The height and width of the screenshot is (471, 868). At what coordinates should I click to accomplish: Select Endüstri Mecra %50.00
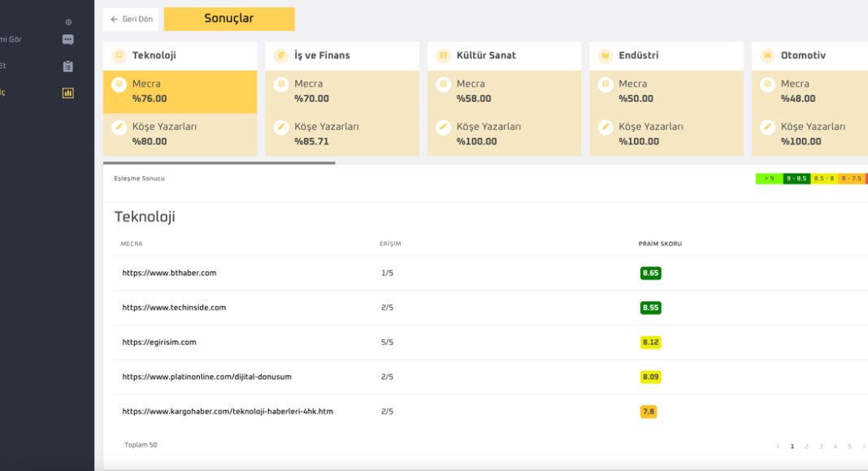tap(666, 92)
